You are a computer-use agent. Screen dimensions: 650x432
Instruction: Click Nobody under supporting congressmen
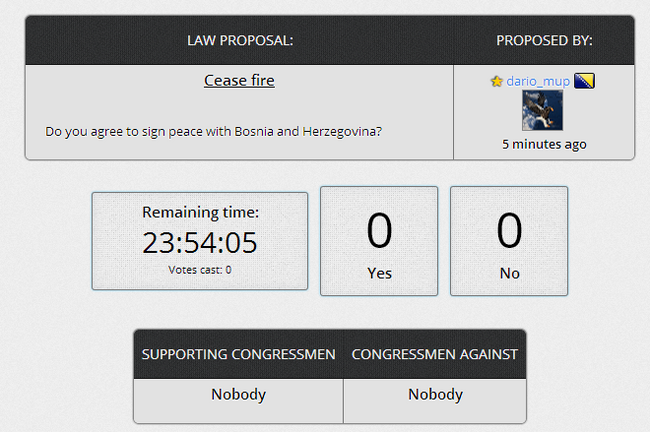[238, 394]
